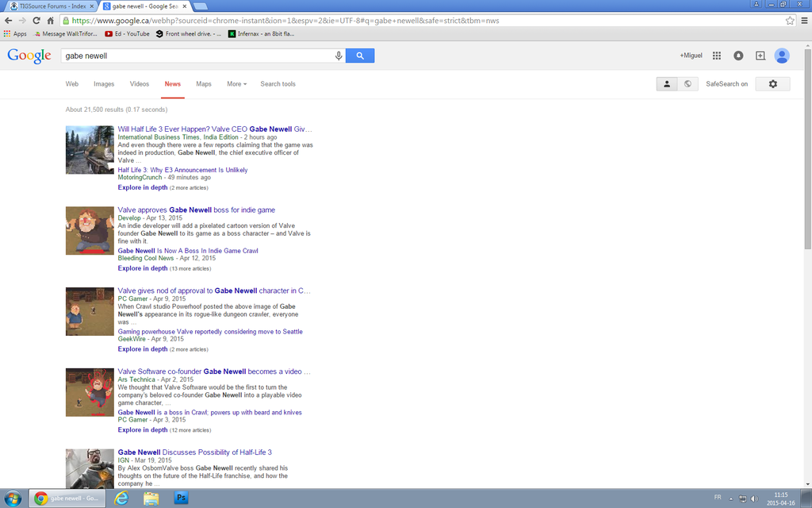Switch to global results view

point(688,84)
